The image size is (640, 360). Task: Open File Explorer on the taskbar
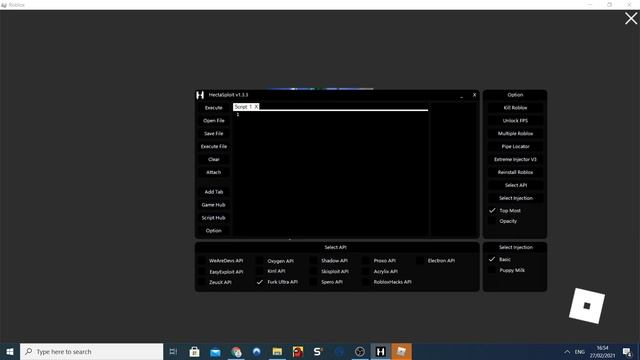coord(277,351)
